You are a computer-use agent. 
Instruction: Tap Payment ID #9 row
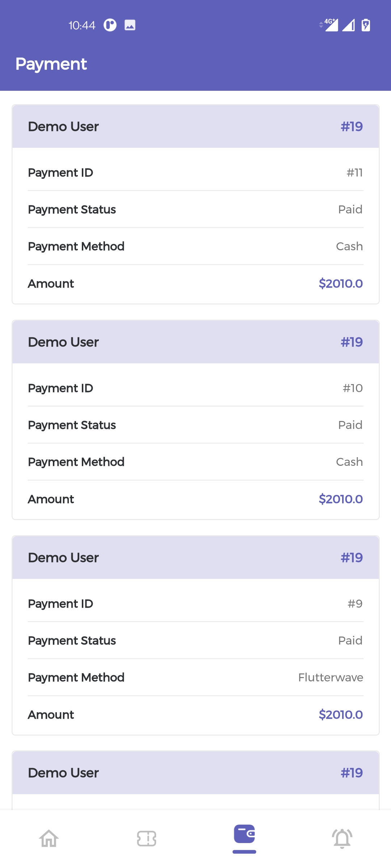195,604
